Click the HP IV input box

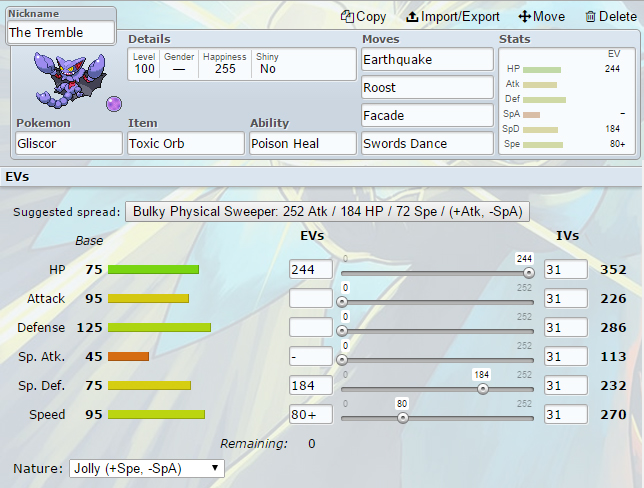point(564,270)
